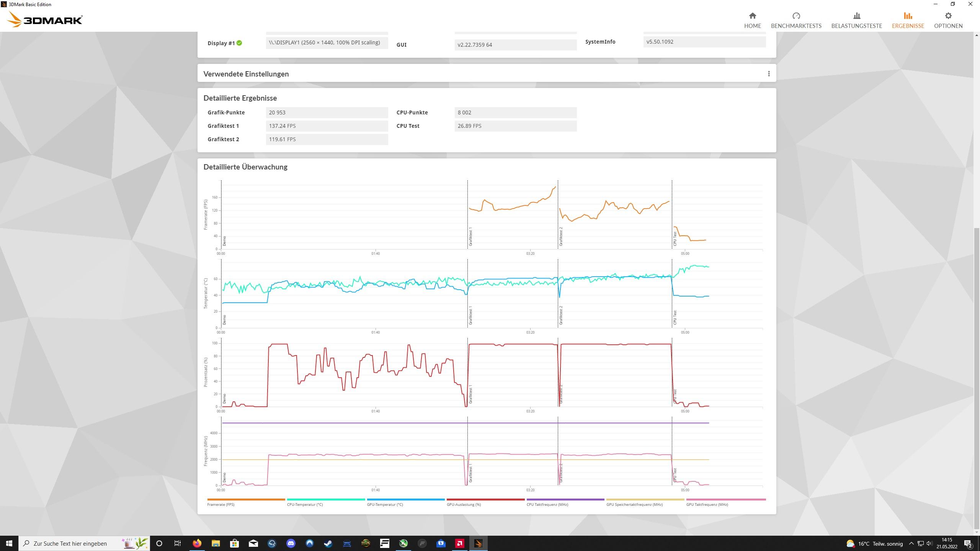The height and width of the screenshot is (551, 980).
Task: Click the Grafik-Punkte value 20 953
Action: coord(327,112)
